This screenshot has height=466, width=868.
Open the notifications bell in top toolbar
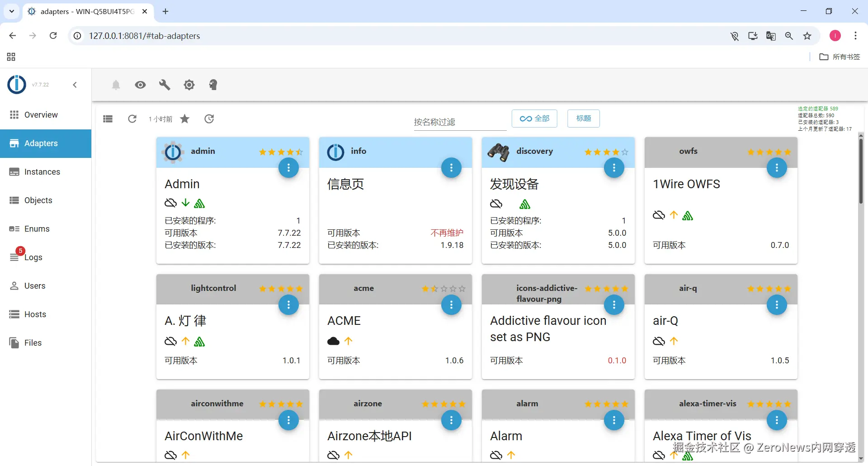tap(116, 85)
